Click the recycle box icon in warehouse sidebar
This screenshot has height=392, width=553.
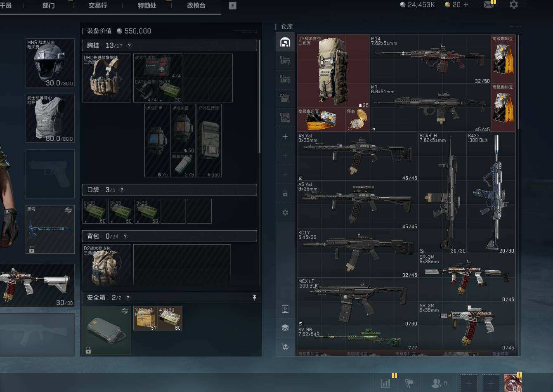point(285,309)
